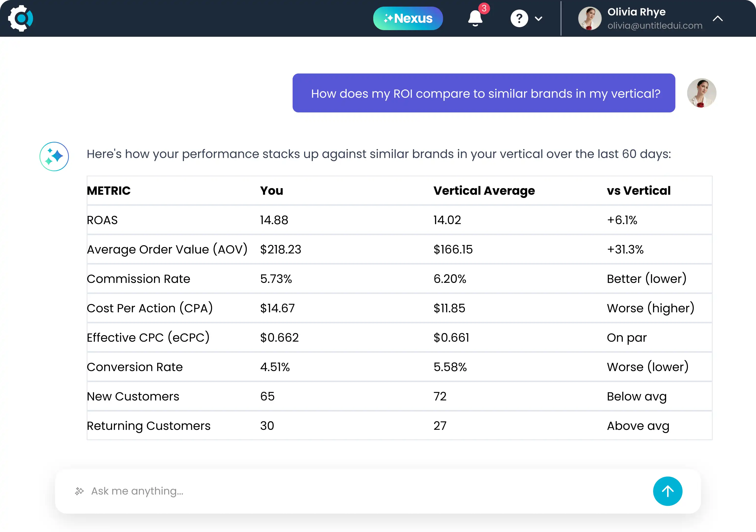Screen dimensions: 756x532
Task: Select the Worse (higher) cell
Action: pyautogui.click(x=651, y=308)
